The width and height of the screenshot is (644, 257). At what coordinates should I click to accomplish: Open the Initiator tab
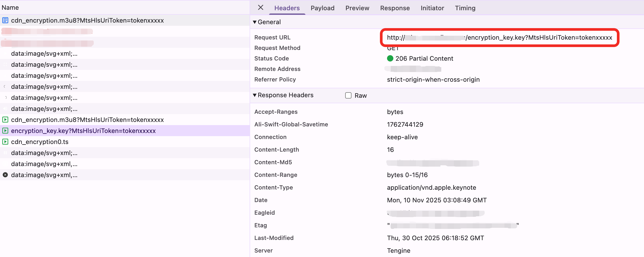click(432, 8)
